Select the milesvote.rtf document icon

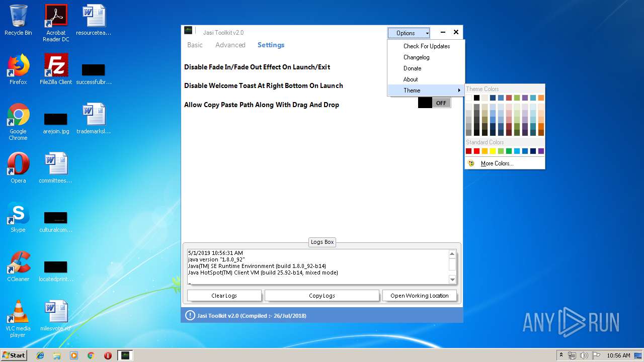click(x=56, y=316)
